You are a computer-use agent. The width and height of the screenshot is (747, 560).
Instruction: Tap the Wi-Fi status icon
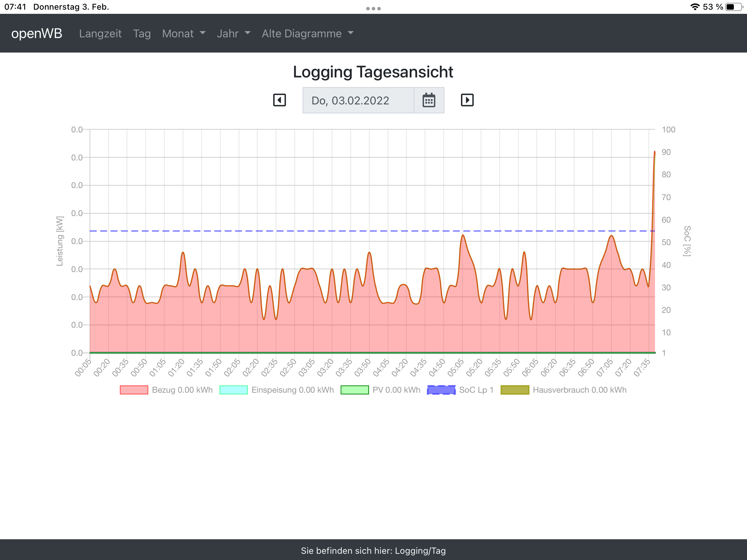coord(695,7)
